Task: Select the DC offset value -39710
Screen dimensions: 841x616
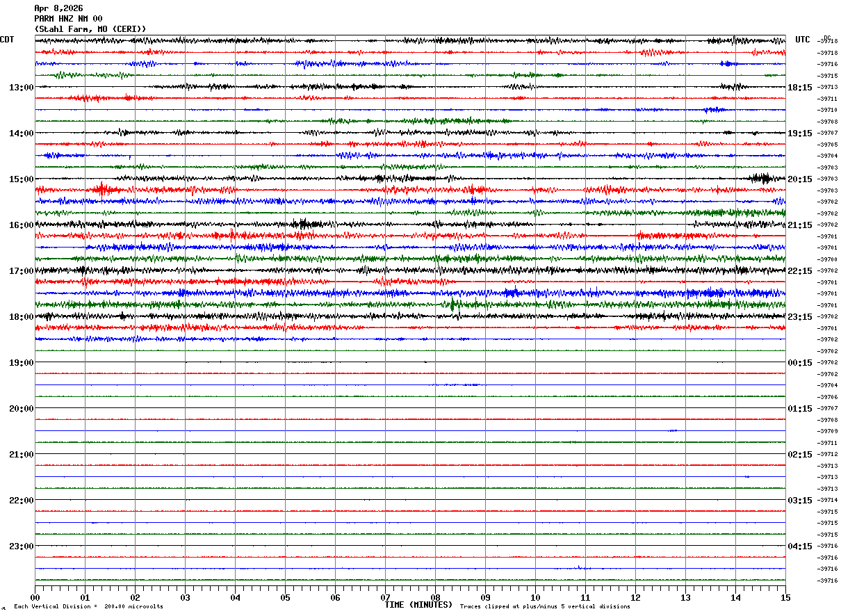Action: [x=827, y=110]
